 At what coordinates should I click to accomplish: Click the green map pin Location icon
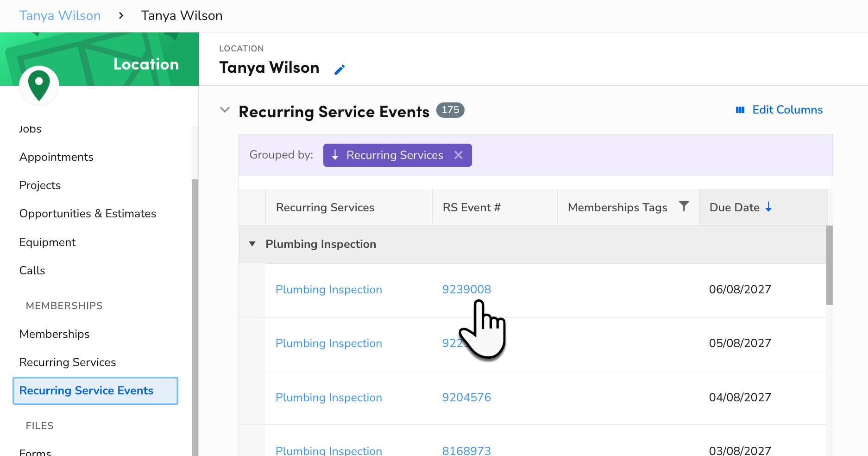click(x=39, y=85)
